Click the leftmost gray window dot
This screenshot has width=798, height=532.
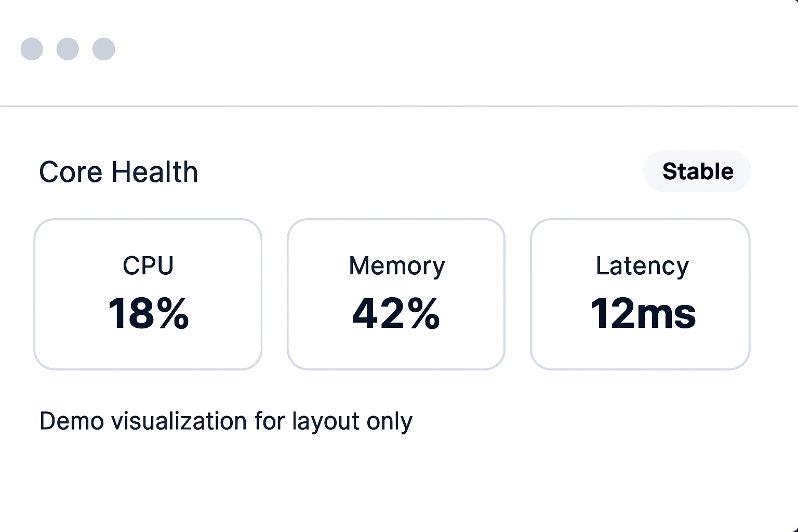32,49
